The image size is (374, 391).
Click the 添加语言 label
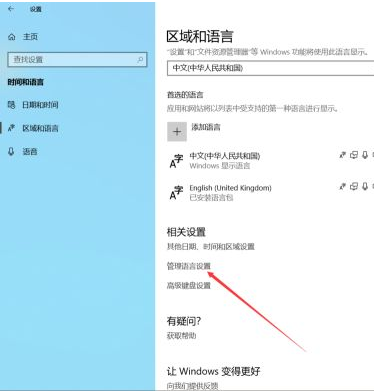(206, 127)
